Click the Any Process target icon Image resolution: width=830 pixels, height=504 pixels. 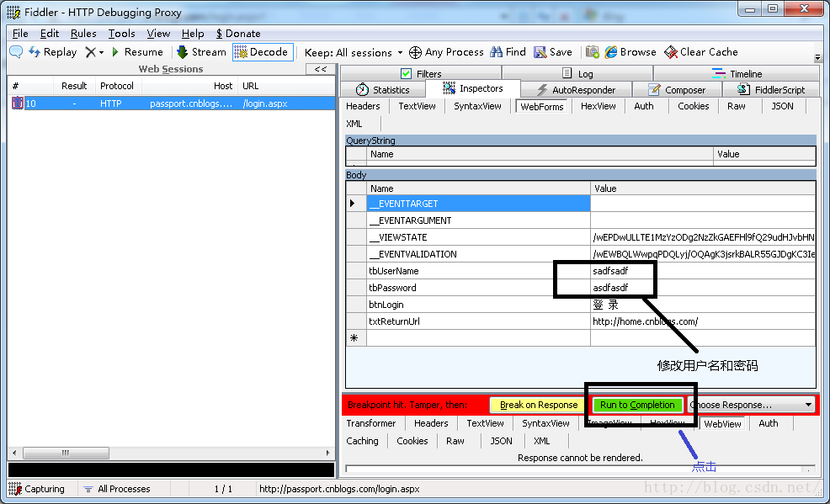416,52
